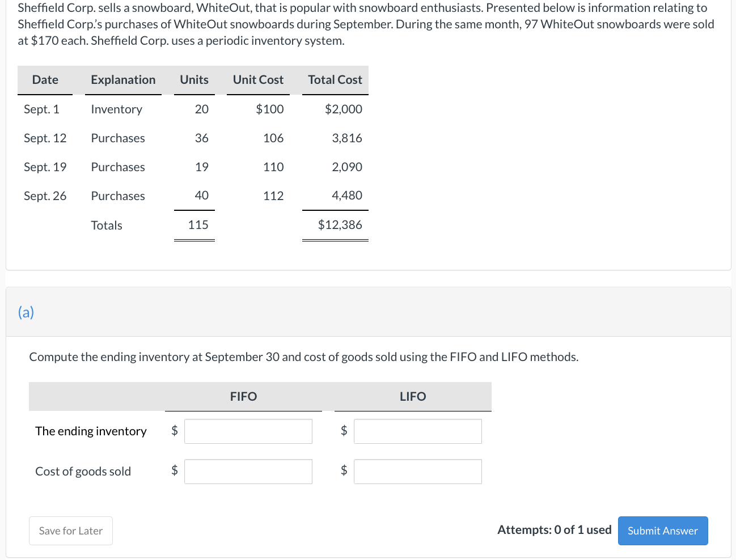Screen dimensions: 736x560
Task: Click the 36 units cell
Action: (202, 138)
